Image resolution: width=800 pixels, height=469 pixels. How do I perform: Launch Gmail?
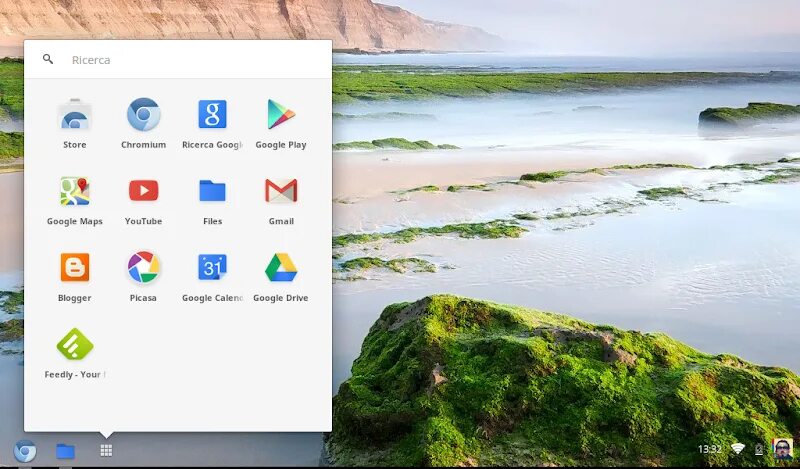281,191
